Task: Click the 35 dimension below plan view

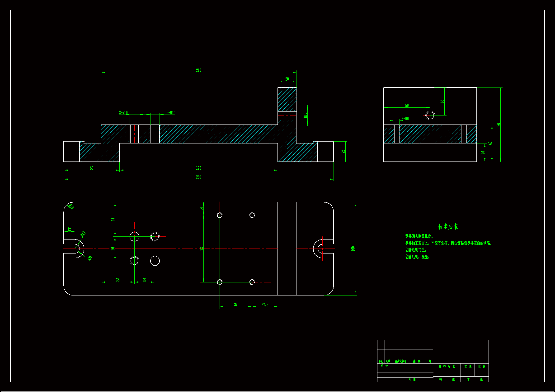Action: coord(236,305)
